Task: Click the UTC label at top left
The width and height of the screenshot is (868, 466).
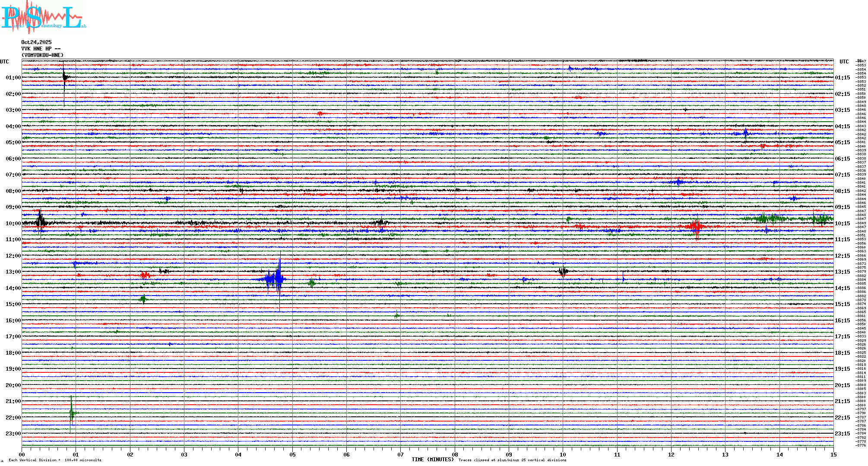Action: (x=4, y=62)
